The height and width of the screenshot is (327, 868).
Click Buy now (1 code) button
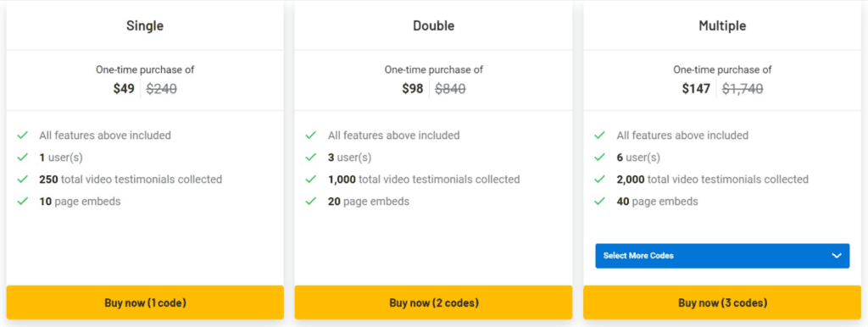[145, 302]
